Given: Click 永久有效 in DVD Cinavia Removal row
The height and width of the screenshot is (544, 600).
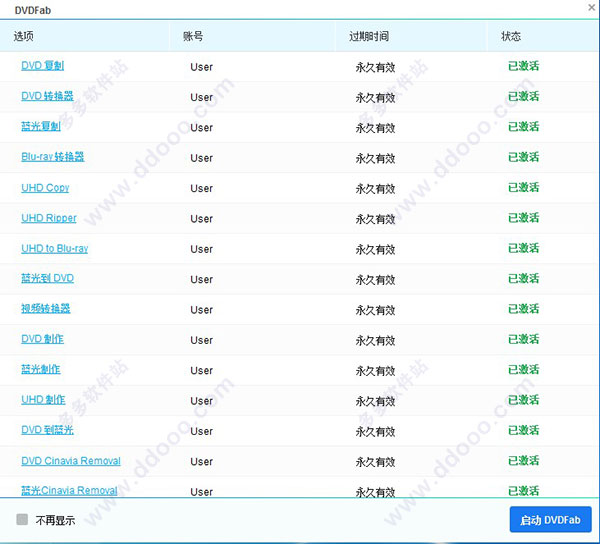Looking at the screenshot, I should [x=375, y=462].
